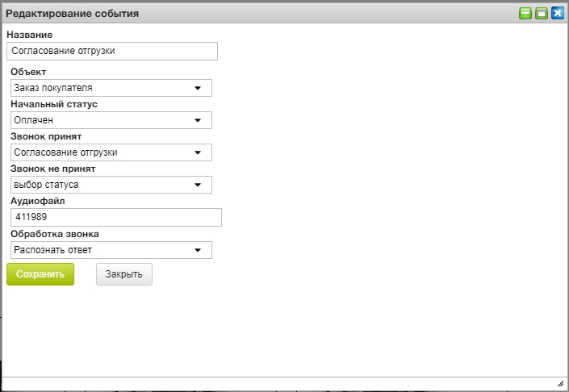Click the arrow icon of the Объект combo box

click(x=198, y=88)
